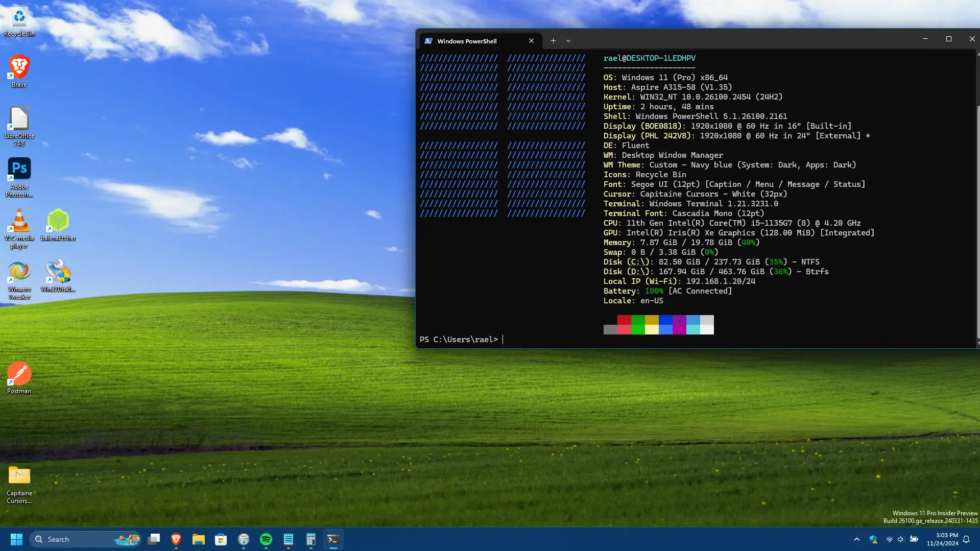Click the 'Uptime: 2 hours, 48 mins' line

659,107
